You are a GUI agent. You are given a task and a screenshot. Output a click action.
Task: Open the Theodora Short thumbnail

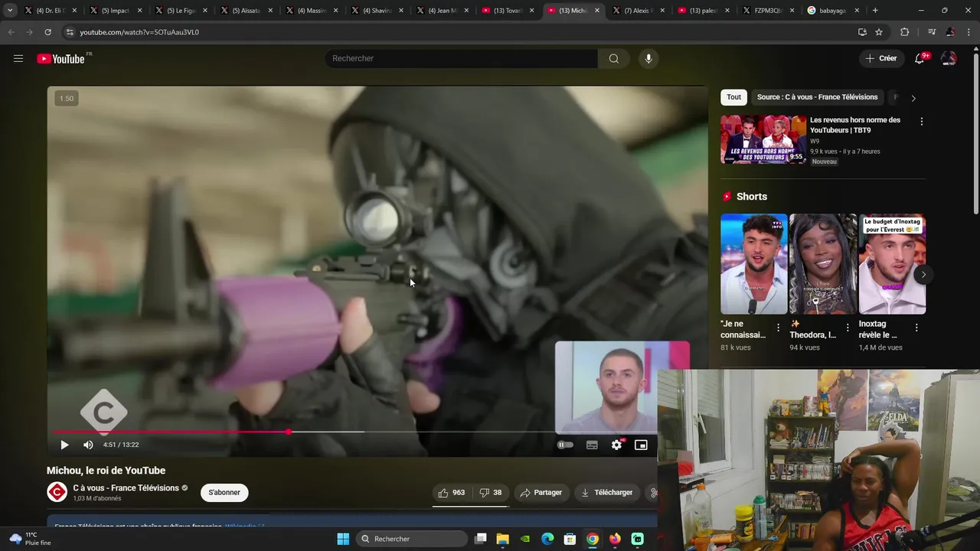tap(823, 264)
